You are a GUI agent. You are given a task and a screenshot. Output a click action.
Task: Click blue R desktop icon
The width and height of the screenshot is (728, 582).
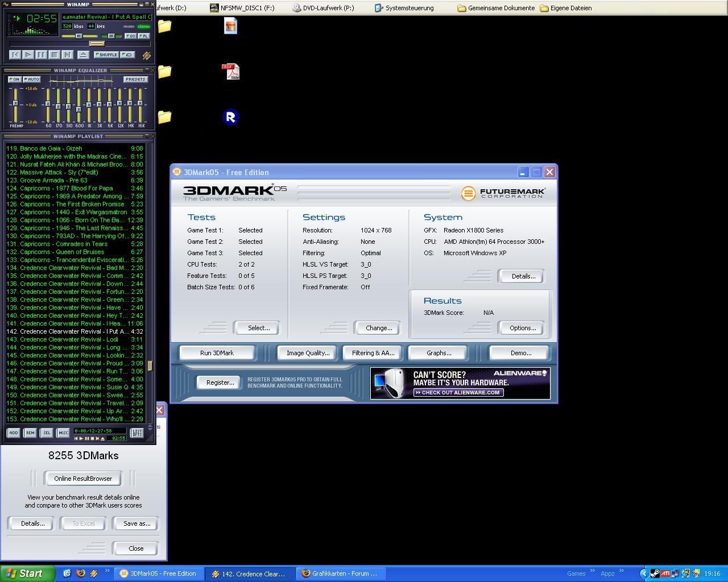(230, 117)
